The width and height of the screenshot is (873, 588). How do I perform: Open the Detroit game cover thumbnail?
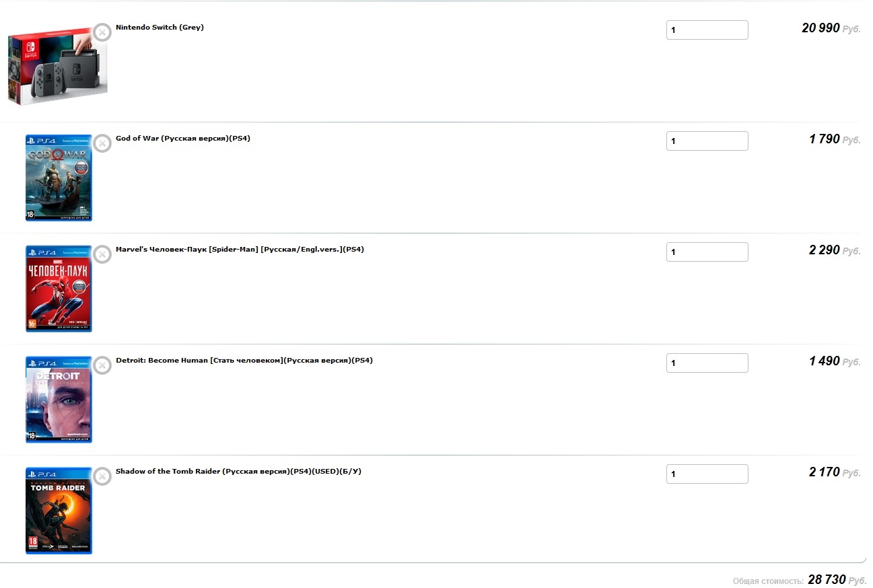[x=59, y=400]
